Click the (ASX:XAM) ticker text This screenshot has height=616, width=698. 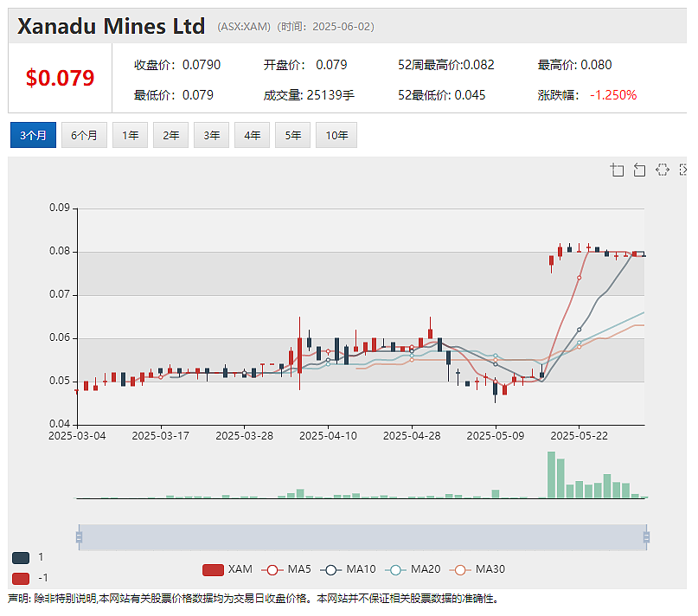pyautogui.click(x=244, y=27)
